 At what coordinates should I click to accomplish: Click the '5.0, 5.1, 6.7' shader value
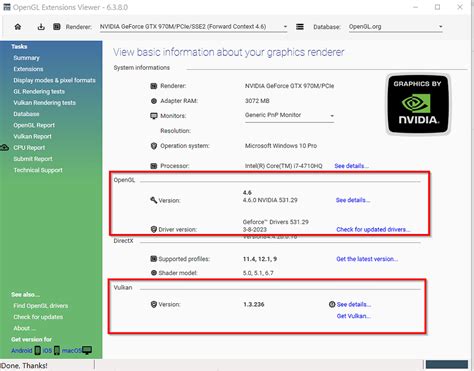click(258, 273)
